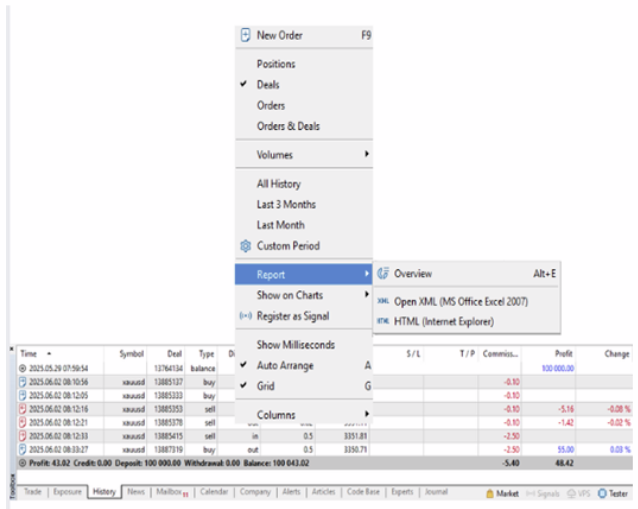The height and width of the screenshot is (509, 638).
Task: Uncheck the Deals view option
Action: click(x=268, y=85)
